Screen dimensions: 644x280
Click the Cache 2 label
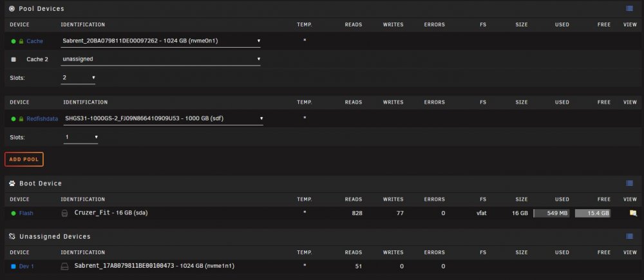[x=37, y=59]
